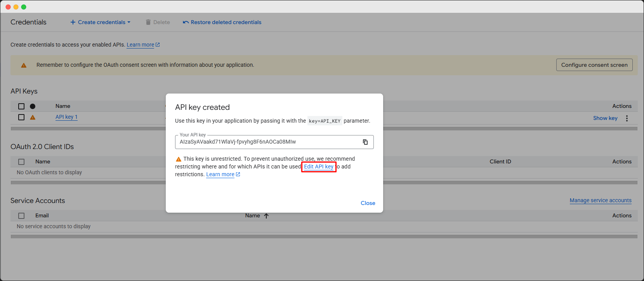644x281 pixels.
Task: Toggle the select-all checkbox in API Keys header
Action: (21, 106)
